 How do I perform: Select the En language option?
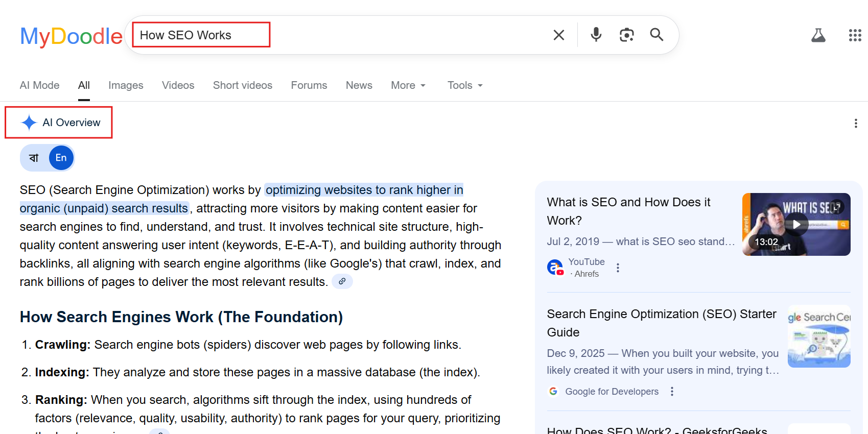pos(61,158)
